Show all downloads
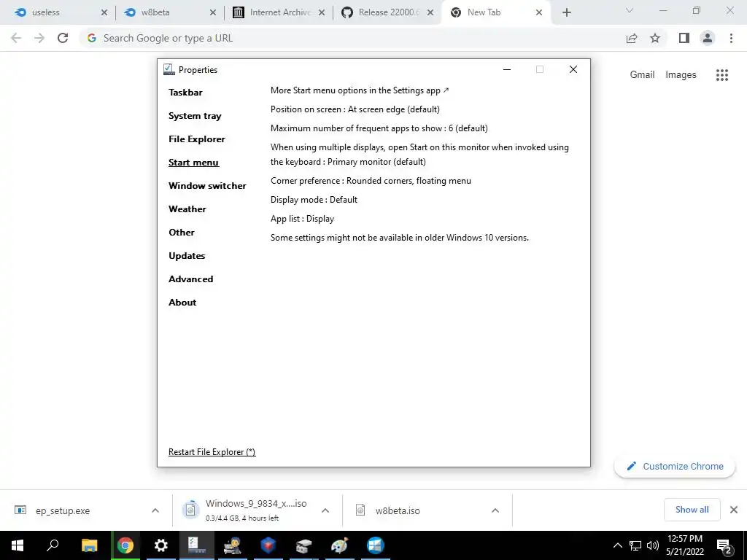Viewport: 747px width, 560px height. pyautogui.click(x=692, y=510)
